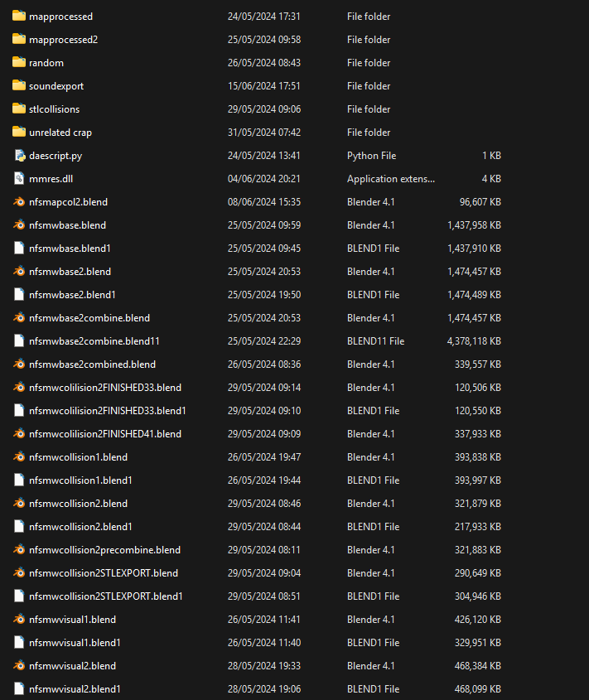
Task: Click the BLEND11 File type label
Action: pyautogui.click(x=375, y=341)
